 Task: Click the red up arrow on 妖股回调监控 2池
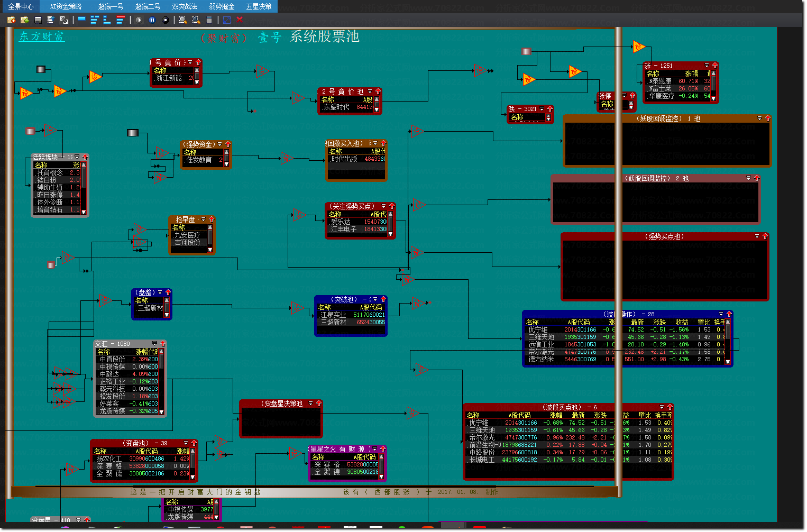[x=756, y=178]
